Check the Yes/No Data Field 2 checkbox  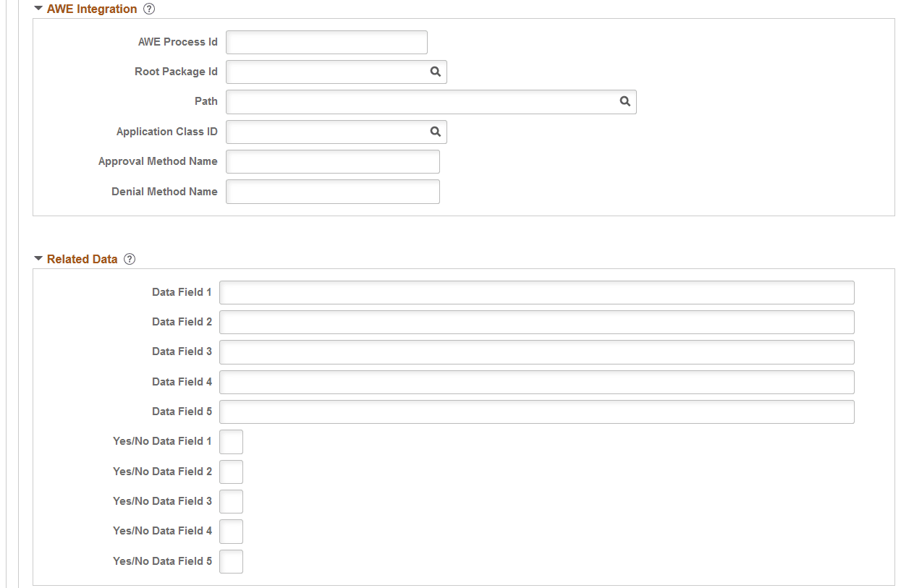point(231,472)
